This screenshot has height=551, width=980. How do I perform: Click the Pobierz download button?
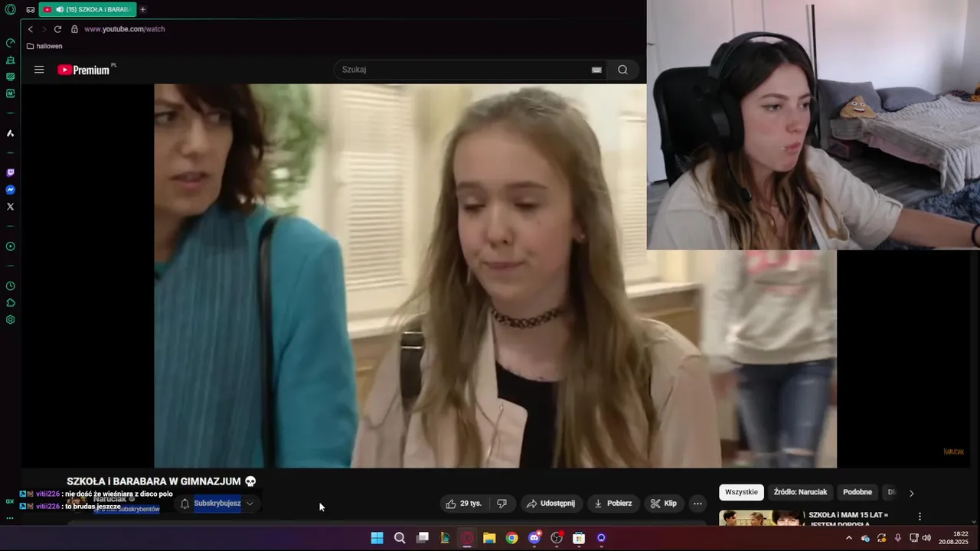pyautogui.click(x=612, y=504)
